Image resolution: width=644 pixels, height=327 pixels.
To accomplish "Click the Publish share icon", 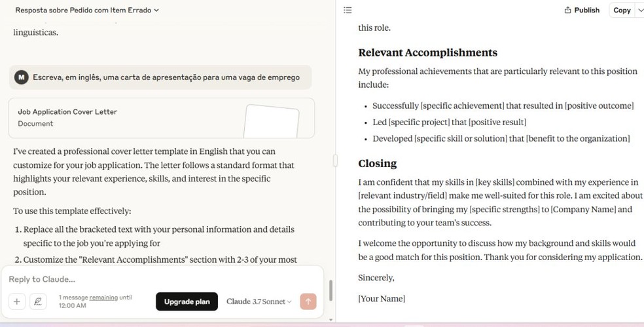I will [567, 10].
